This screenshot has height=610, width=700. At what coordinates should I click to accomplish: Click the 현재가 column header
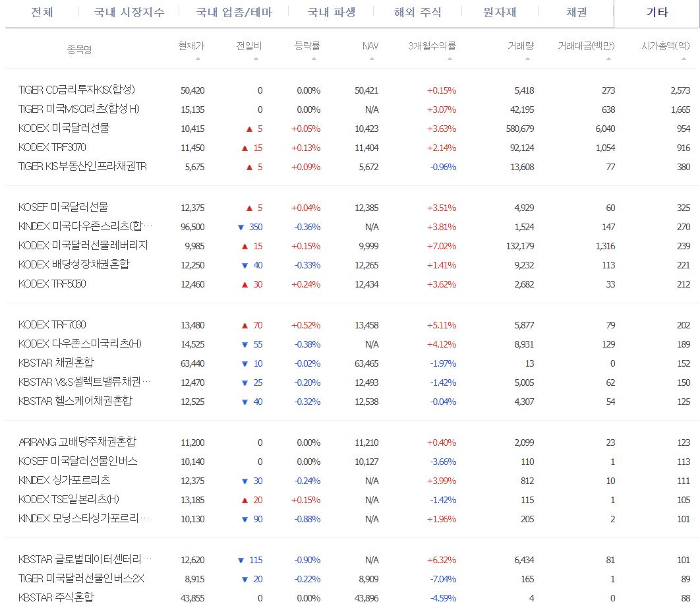click(x=191, y=46)
